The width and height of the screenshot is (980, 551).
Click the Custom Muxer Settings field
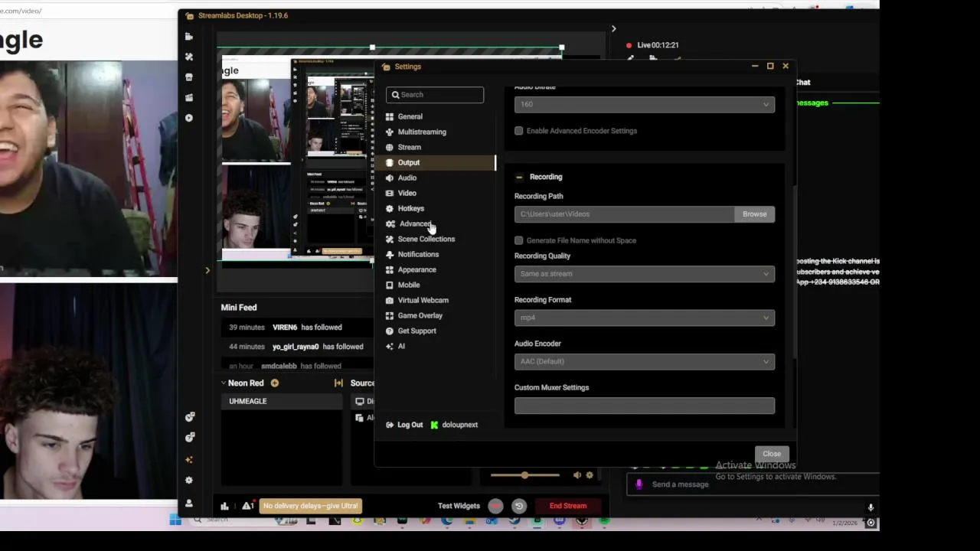click(645, 406)
